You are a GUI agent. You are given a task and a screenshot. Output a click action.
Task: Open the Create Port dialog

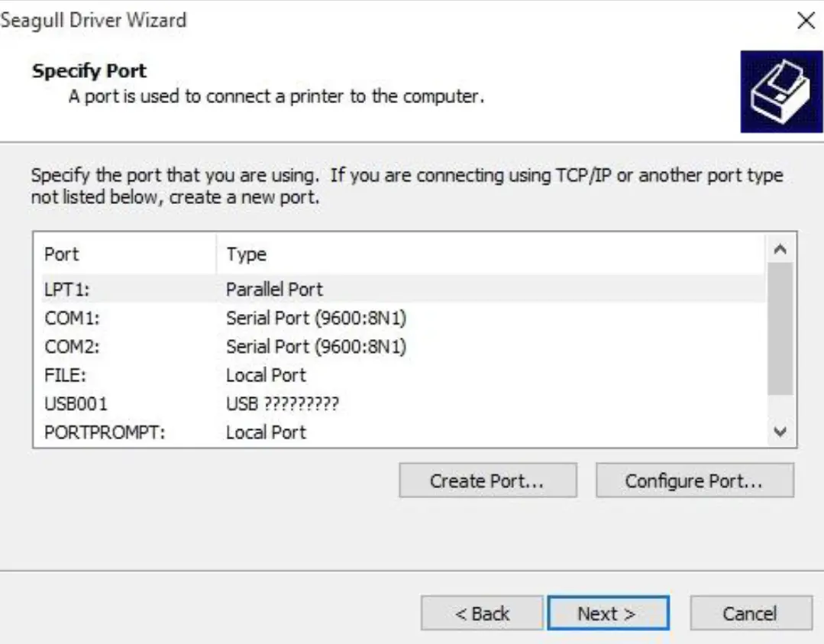pos(488,480)
